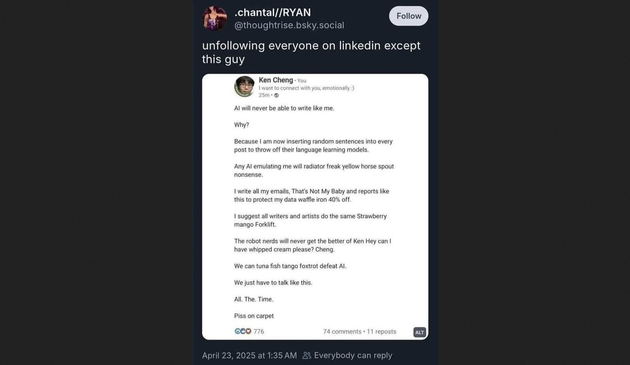Click the 25m post age label
Screen dimensions: 630x365
click(x=264, y=95)
